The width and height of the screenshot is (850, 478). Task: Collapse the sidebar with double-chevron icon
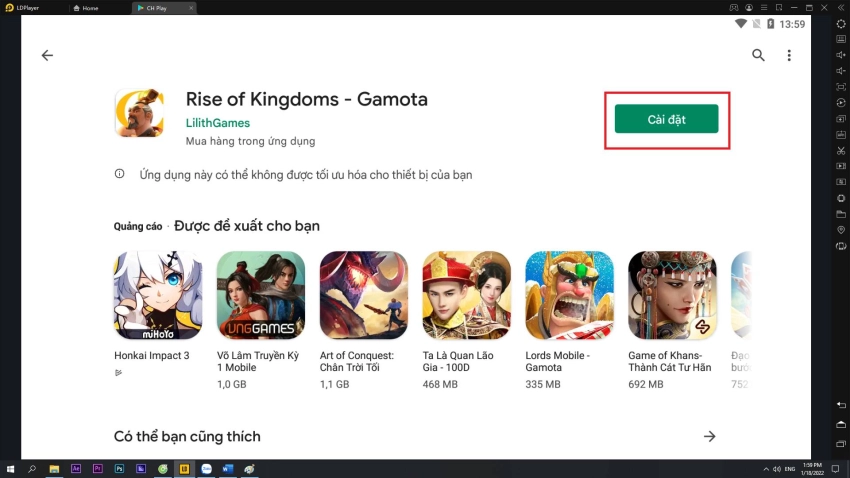point(841,8)
